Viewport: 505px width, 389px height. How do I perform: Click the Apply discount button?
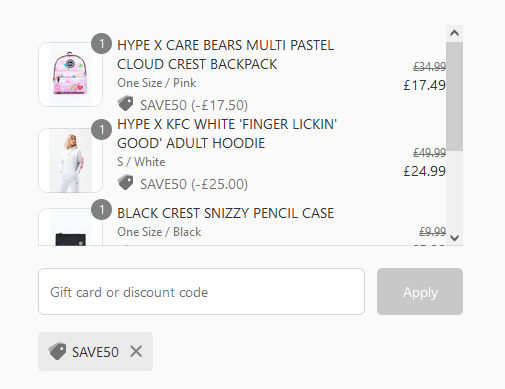click(420, 292)
